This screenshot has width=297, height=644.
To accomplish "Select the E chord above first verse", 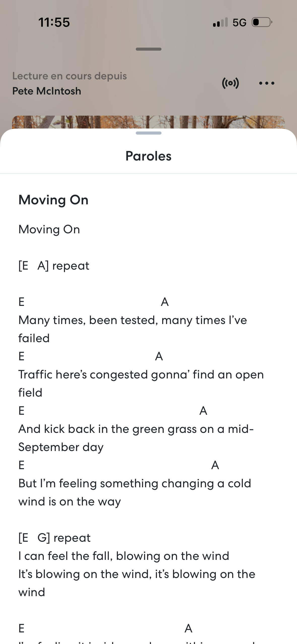I will click(x=21, y=301).
